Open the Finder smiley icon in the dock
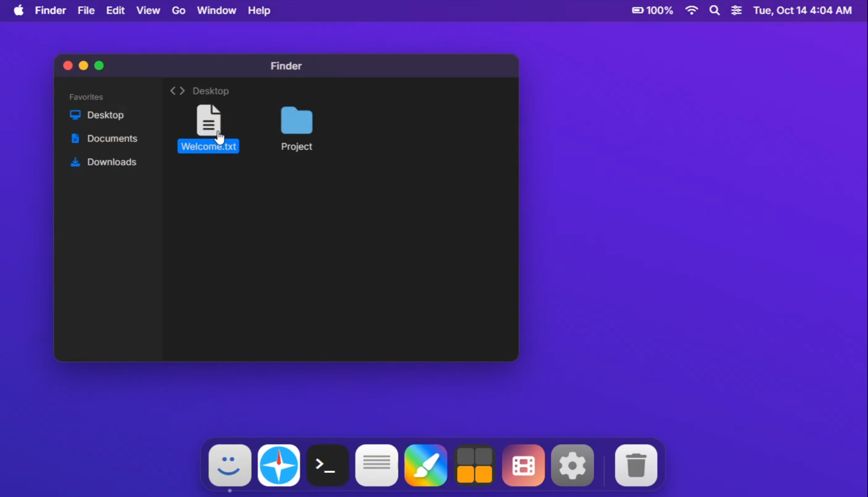868x497 pixels. 229,465
